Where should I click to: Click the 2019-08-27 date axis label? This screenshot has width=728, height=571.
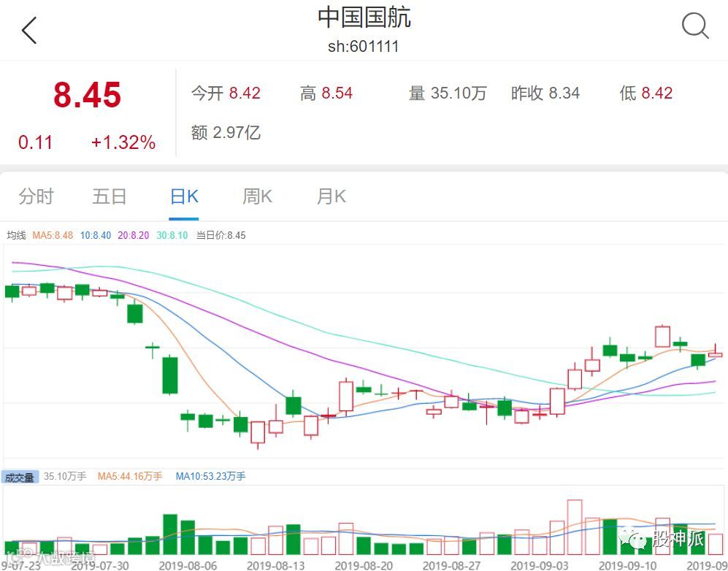[451, 565]
